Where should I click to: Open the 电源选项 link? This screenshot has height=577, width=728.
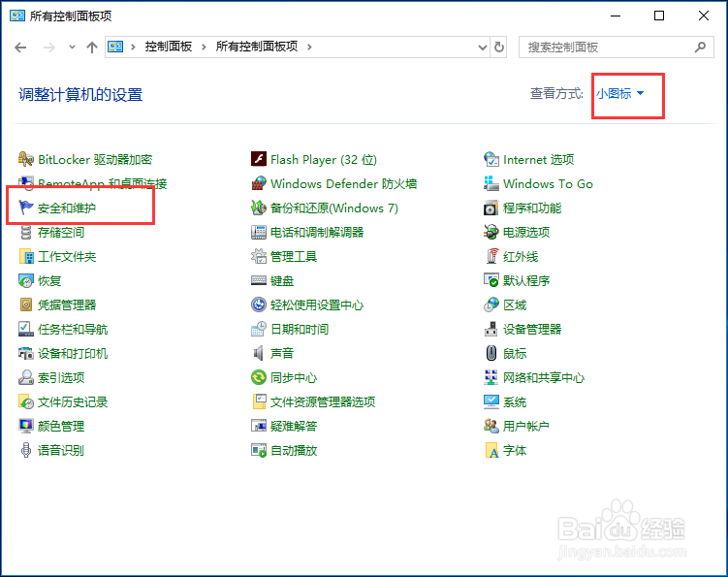[x=526, y=233]
